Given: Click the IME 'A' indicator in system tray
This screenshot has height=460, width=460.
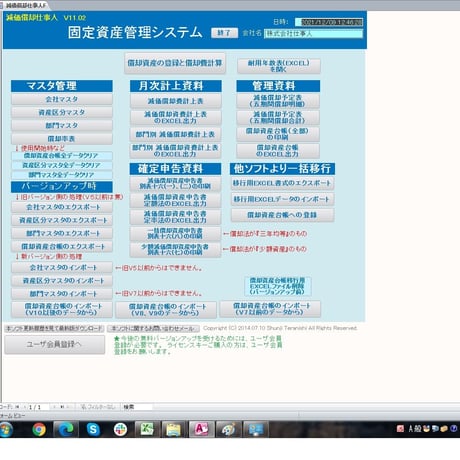Looking at the screenshot, I should 411,429.
